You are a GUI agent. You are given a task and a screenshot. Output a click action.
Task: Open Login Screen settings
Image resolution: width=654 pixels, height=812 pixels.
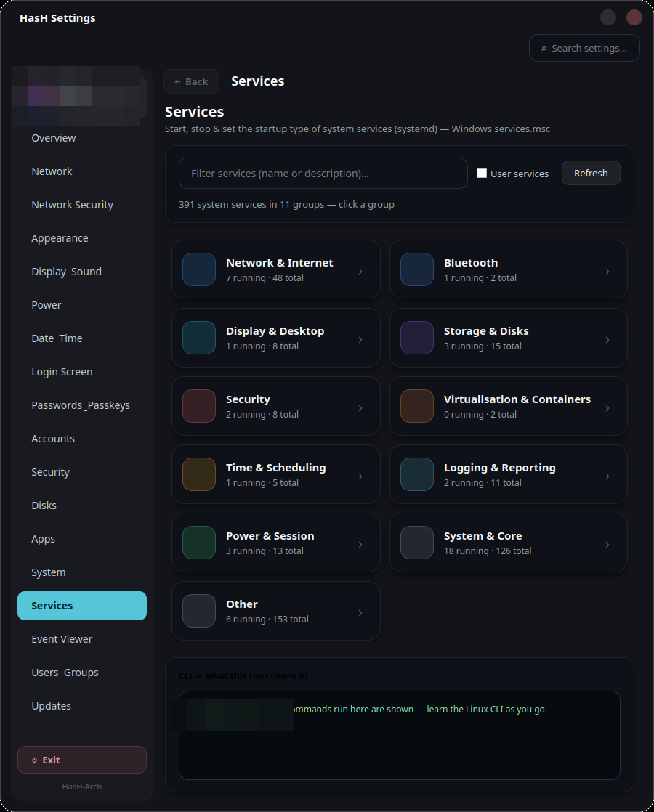click(x=82, y=372)
